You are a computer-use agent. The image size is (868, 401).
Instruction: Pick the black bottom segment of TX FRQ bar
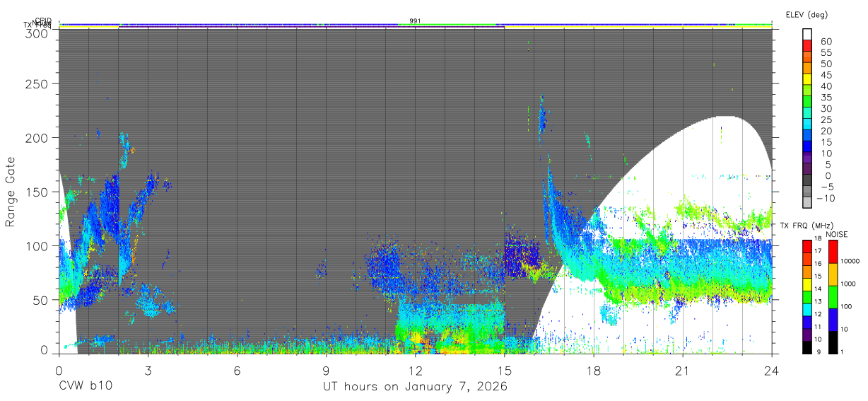pos(807,348)
